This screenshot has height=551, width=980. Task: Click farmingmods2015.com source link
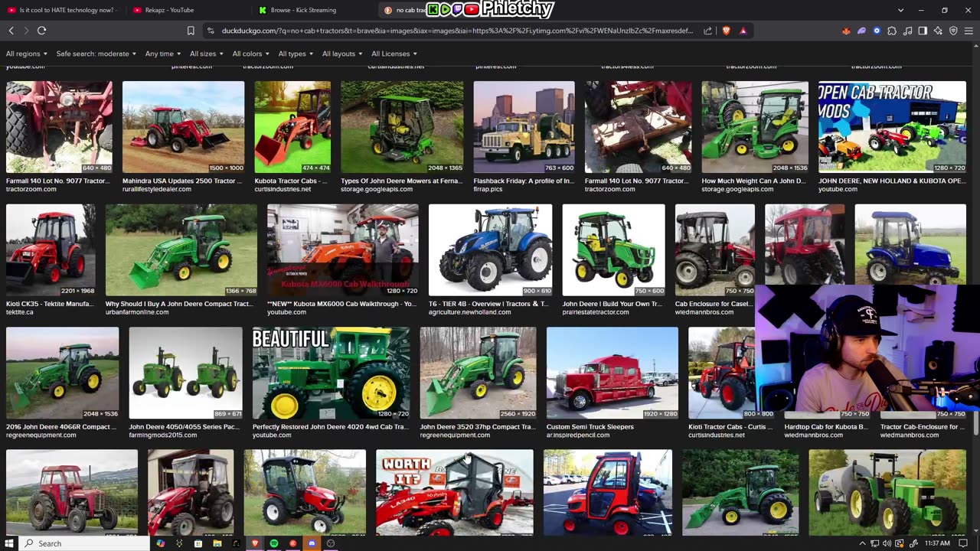pyautogui.click(x=162, y=435)
